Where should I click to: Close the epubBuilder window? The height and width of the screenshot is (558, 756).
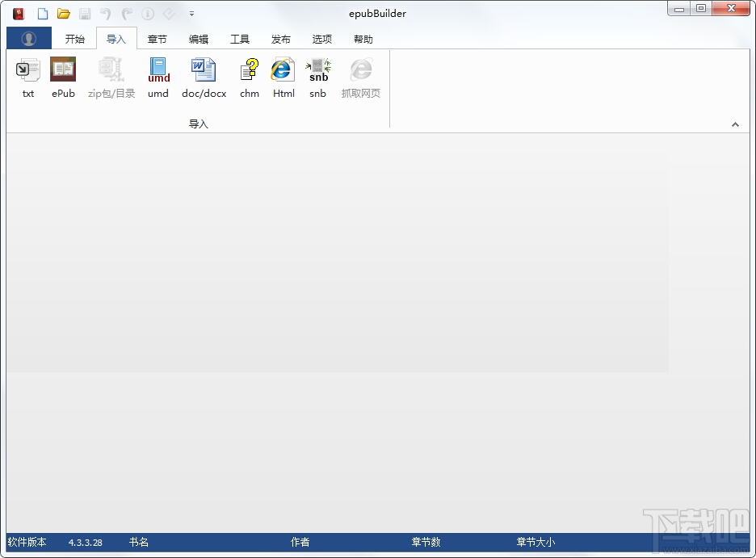point(731,8)
